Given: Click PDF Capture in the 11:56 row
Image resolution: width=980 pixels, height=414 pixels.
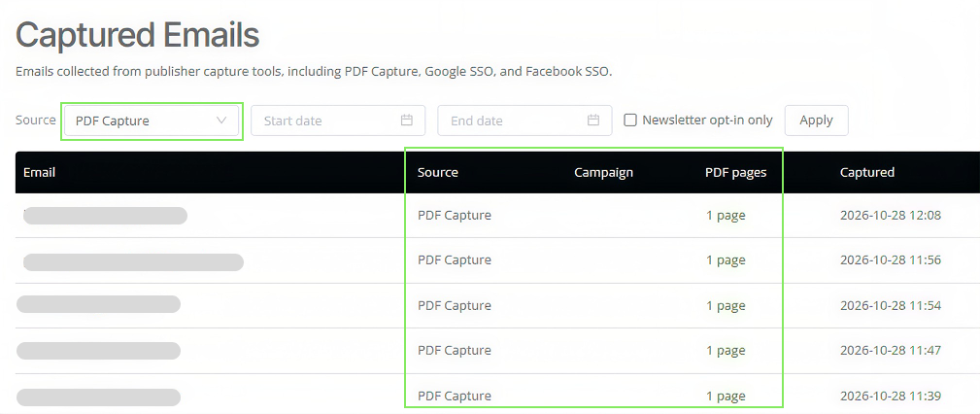Looking at the screenshot, I should [x=455, y=260].
